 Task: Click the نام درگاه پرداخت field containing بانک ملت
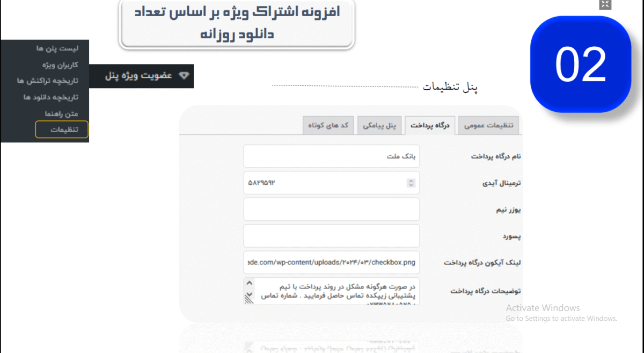point(331,156)
